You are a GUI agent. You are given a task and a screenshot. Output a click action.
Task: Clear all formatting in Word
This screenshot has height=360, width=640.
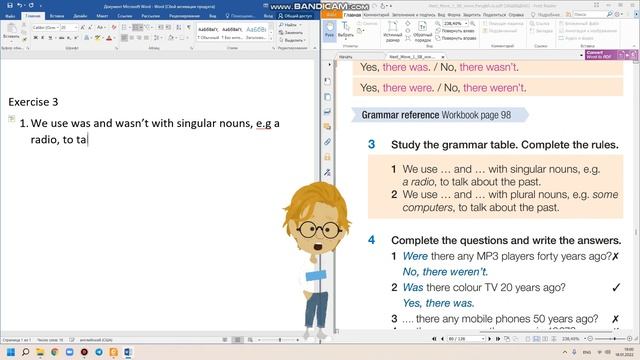coord(114,27)
